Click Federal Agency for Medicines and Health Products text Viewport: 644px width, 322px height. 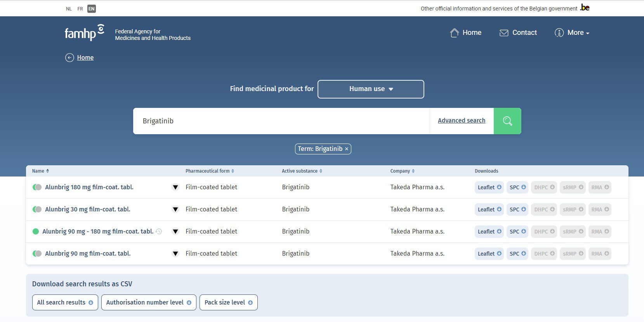(153, 35)
